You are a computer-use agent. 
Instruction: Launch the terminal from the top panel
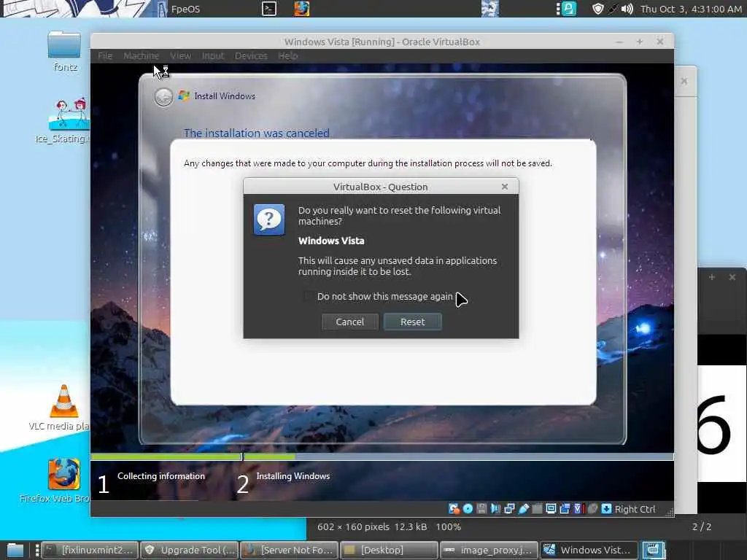(x=269, y=9)
